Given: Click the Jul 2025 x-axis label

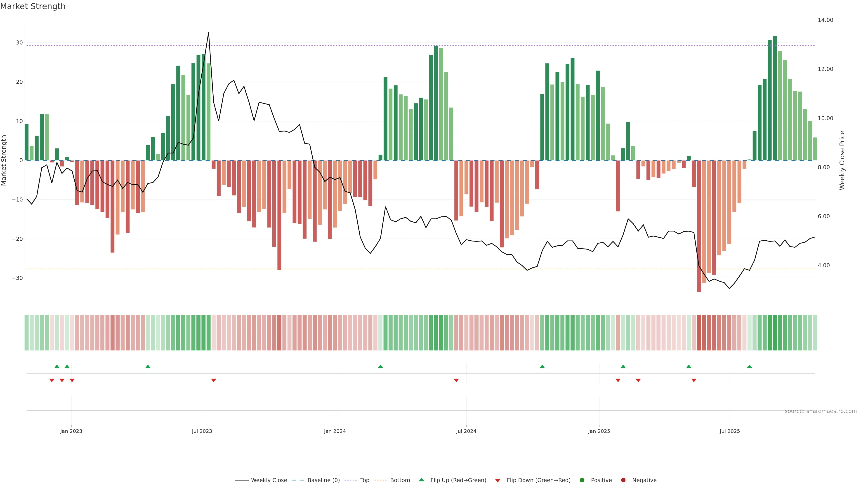Looking at the screenshot, I should 729,431.
